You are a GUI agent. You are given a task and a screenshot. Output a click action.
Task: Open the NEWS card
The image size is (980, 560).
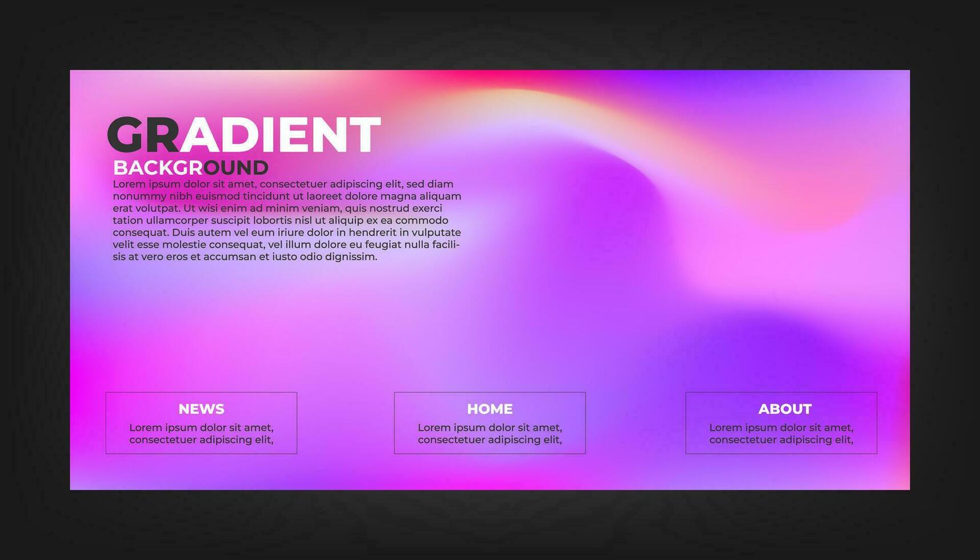tap(201, 423)
